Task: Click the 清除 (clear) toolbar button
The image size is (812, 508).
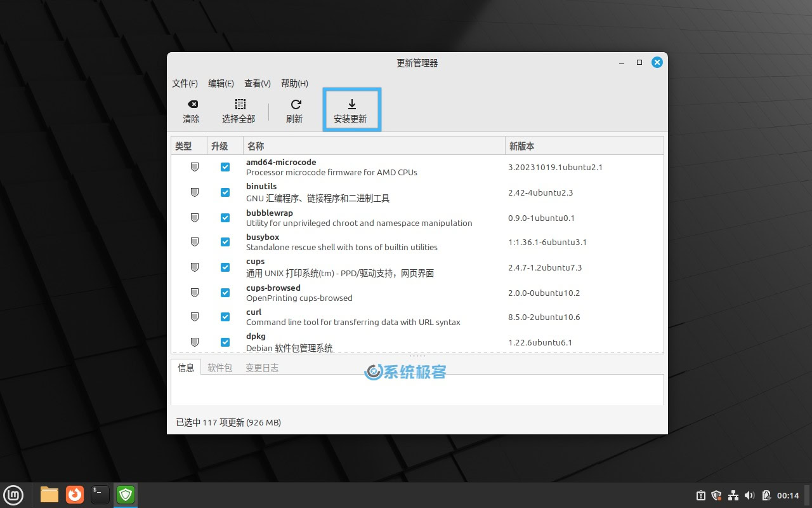Action: [192, 111]
